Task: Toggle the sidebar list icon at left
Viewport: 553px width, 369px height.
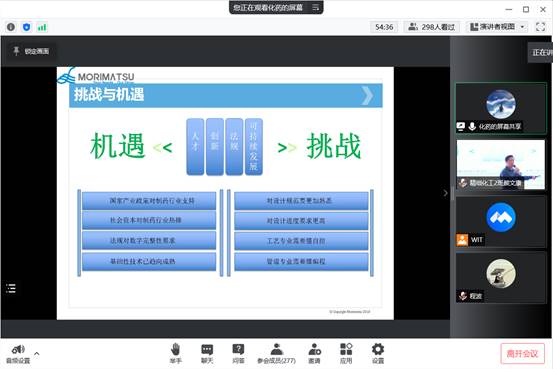Action: tap(11, 288)
